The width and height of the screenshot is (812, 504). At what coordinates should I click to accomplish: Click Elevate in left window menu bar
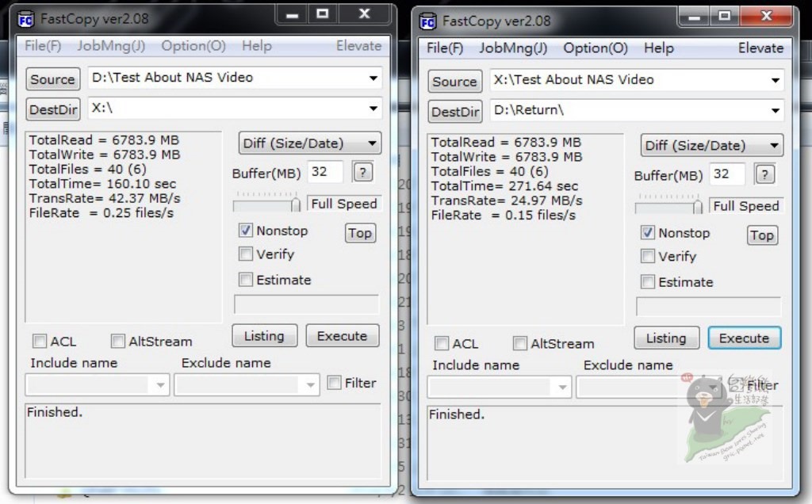[359, 46]
